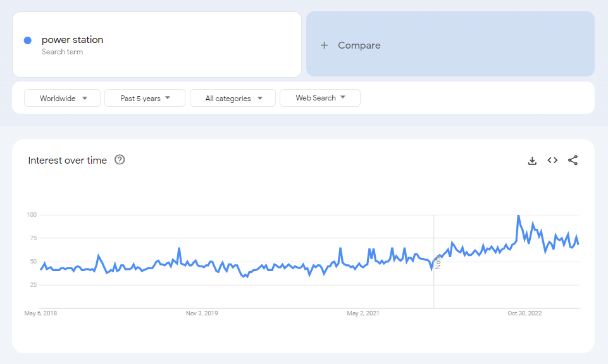Expand the Past 5 years dropdown
This screenshot has width=608, height=364.
coord(145,98)
